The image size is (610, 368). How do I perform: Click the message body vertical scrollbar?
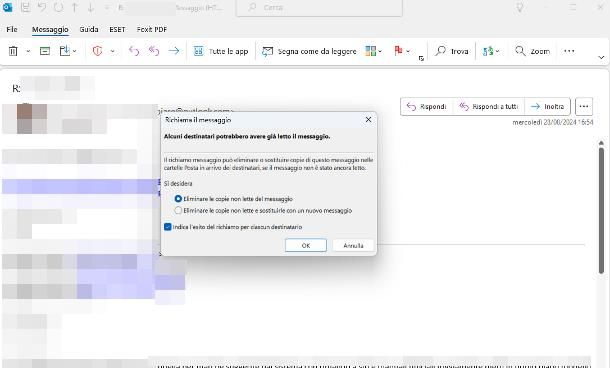click(x=601, y=210)
